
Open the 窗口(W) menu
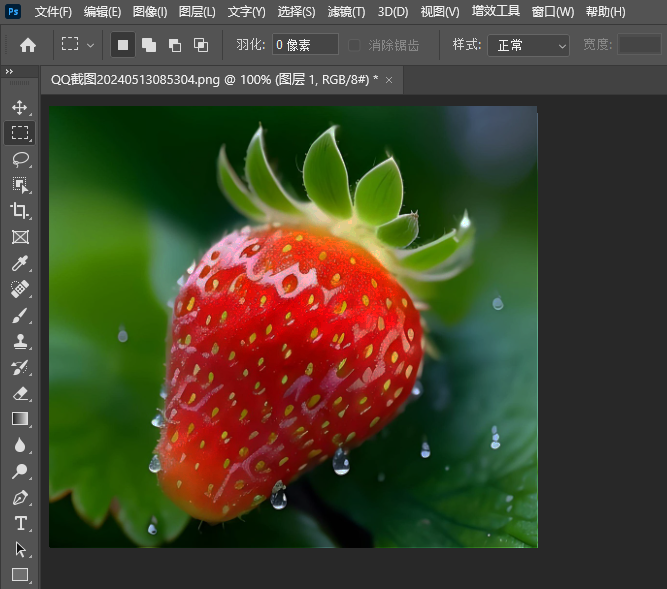click(x=553, y=11)
